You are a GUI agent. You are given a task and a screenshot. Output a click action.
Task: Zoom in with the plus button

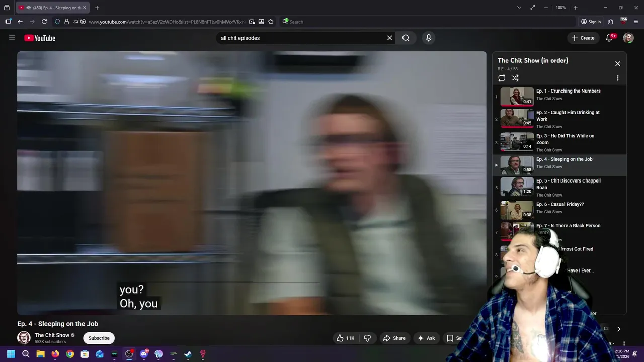click(576, 8)
